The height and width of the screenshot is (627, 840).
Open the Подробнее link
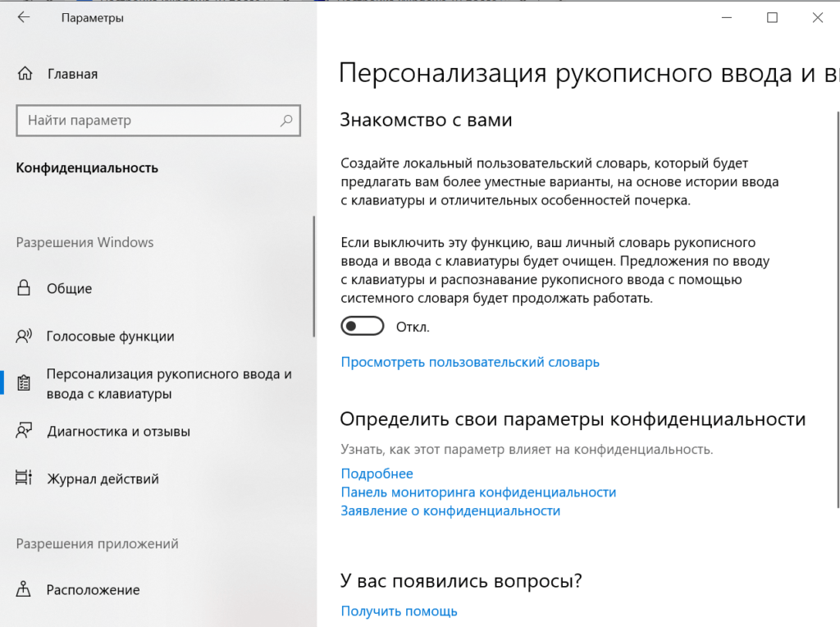(x=377, y=474)
